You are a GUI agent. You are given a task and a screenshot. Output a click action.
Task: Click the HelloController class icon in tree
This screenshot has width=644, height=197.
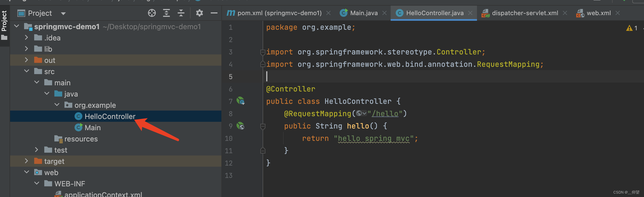point(78,116)
